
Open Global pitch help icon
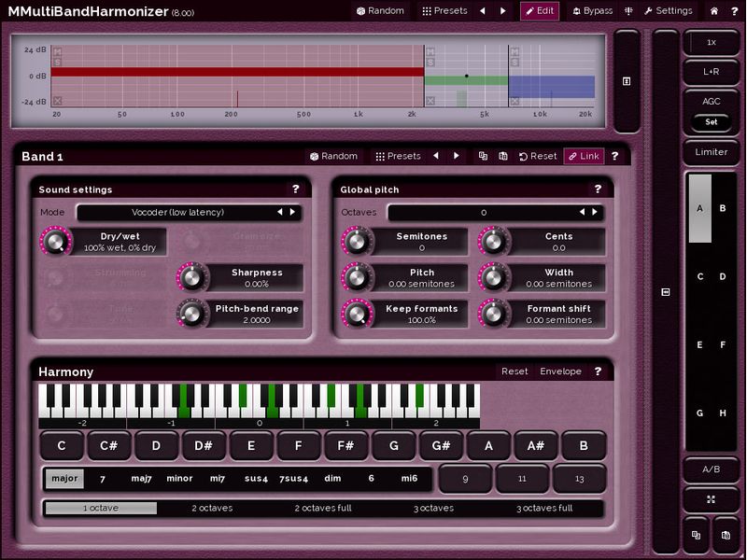[x=598, y=189]
